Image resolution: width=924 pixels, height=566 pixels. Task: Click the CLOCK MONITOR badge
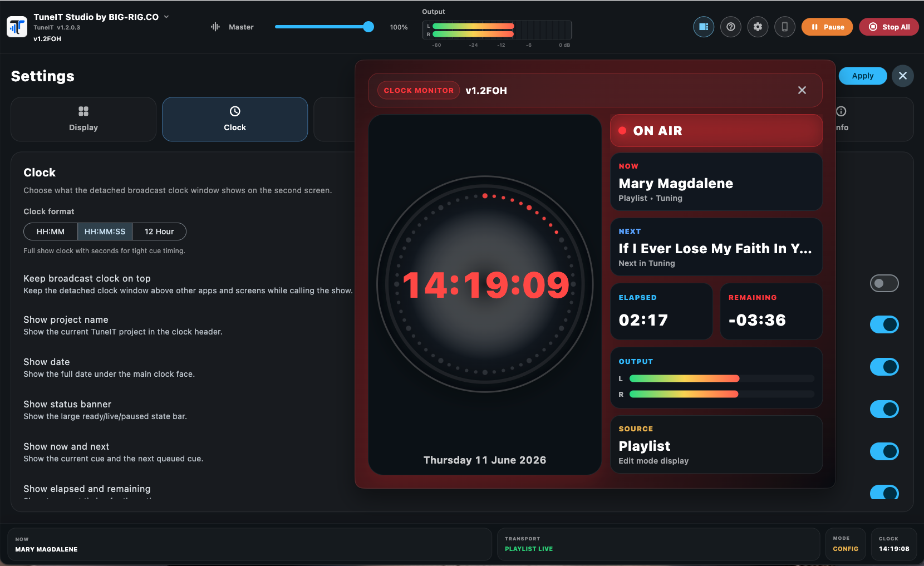point(419,90)
